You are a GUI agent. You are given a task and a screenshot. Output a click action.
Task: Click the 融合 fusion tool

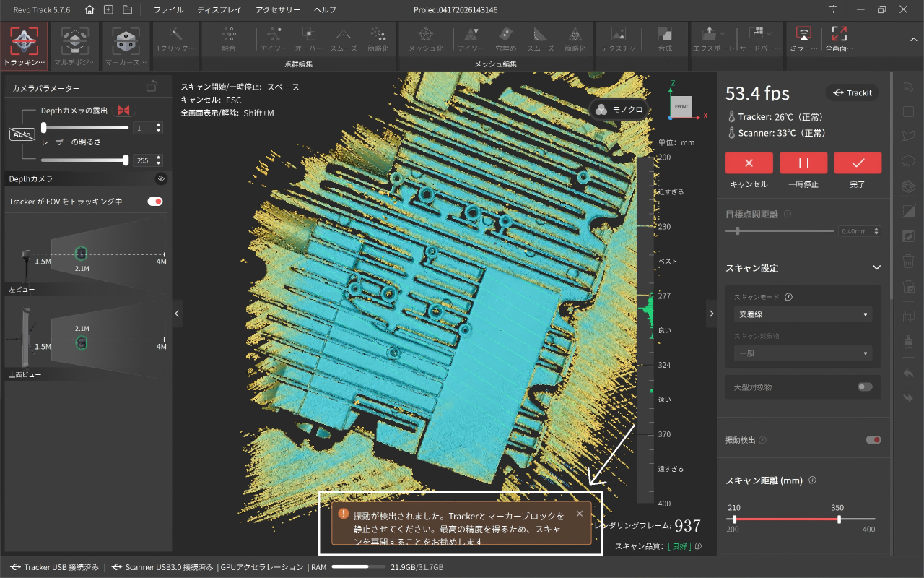tap(229, 40)
